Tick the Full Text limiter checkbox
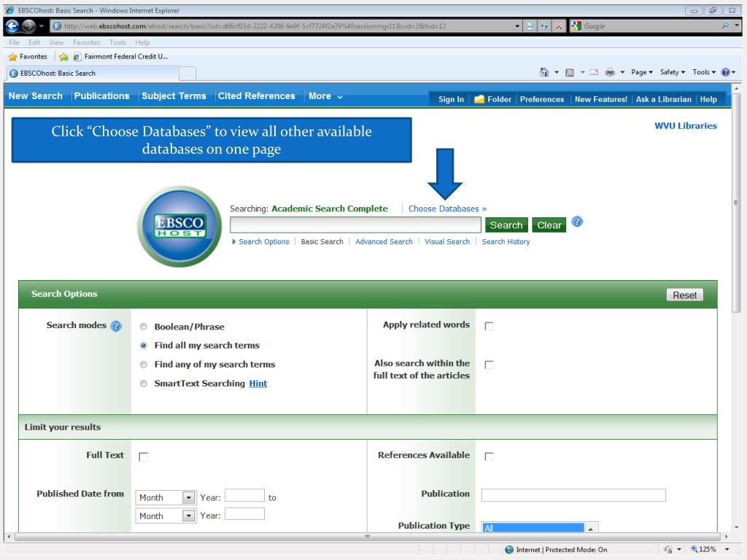This screenshot has height=560, width=747. (144, 456)
